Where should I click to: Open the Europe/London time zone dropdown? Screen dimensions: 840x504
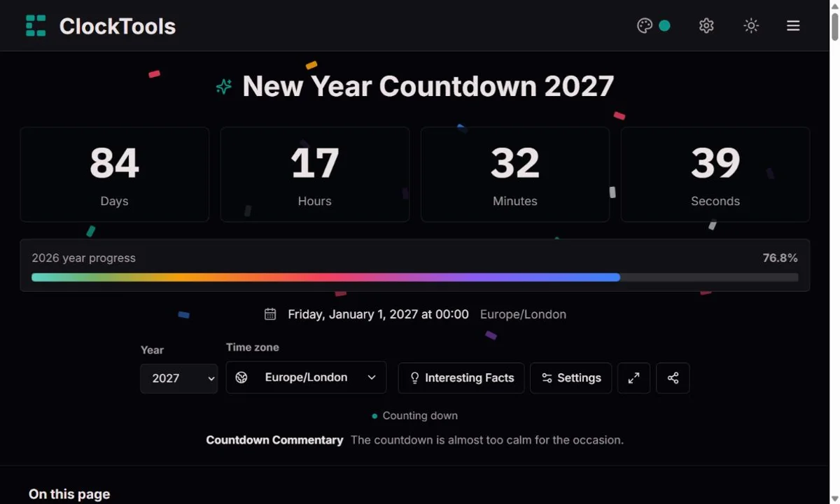306,377
